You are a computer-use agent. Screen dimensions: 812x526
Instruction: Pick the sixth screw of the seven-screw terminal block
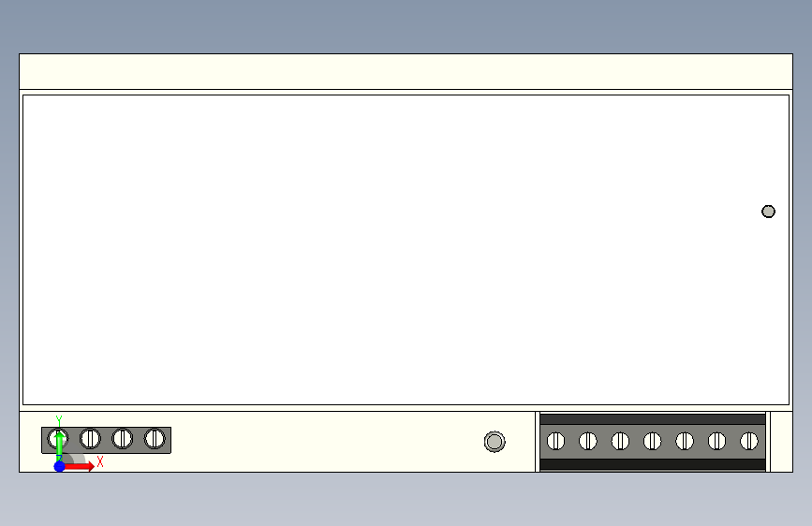point(716,441)
